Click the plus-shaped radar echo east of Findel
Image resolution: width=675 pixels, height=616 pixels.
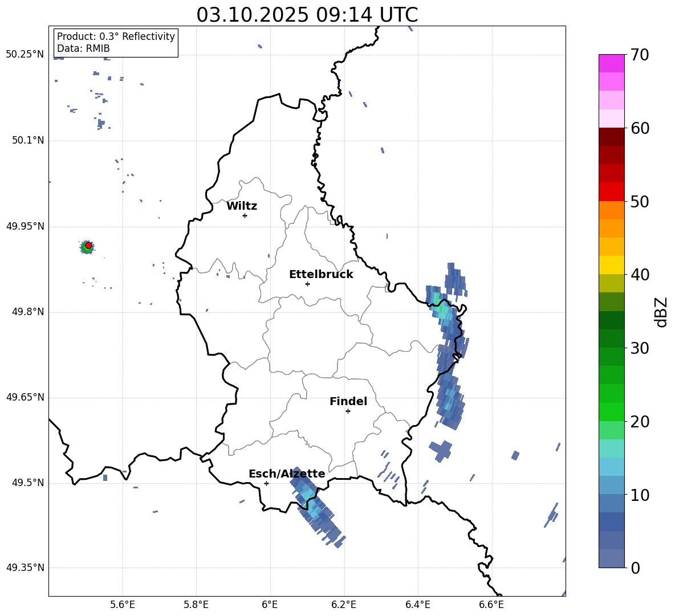pos(441,451)
